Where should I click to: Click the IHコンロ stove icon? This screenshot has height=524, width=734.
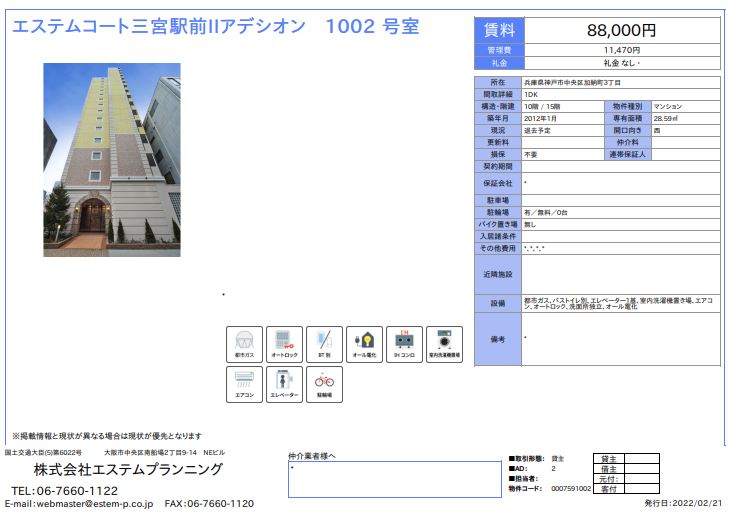404,345
